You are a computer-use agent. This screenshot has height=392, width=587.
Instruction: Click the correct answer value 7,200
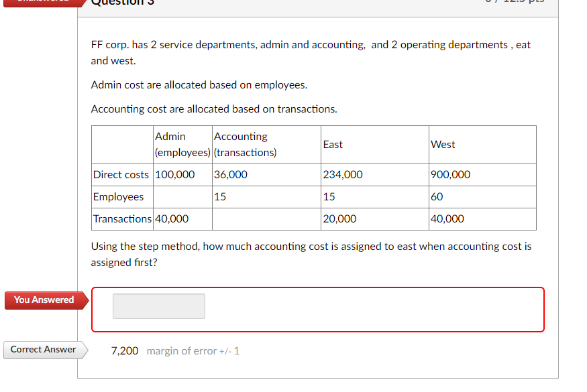124,350
